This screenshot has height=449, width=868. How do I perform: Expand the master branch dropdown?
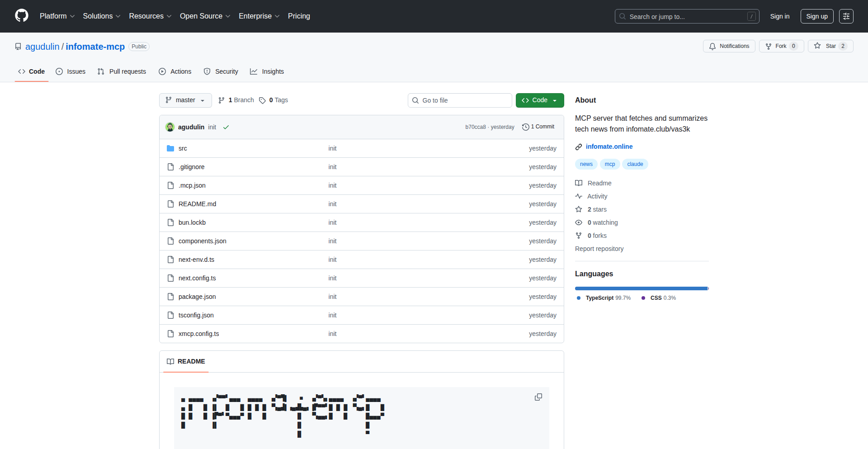coord(185,100)
